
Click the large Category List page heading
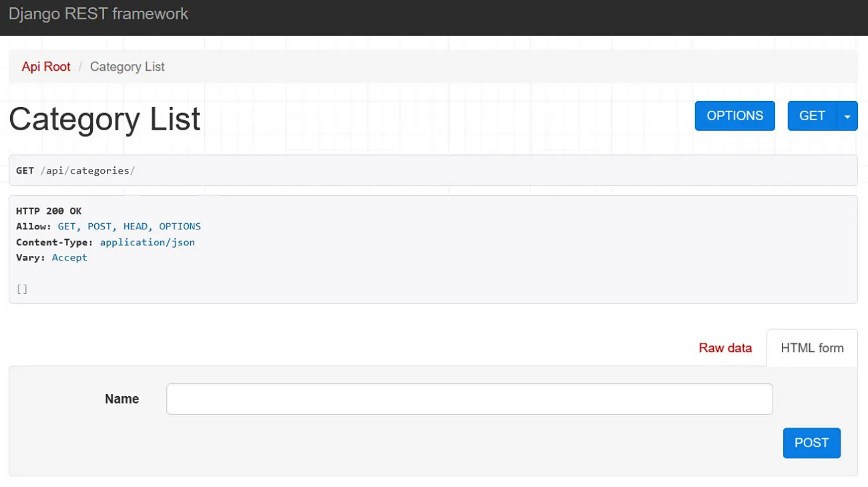(104, 120)
